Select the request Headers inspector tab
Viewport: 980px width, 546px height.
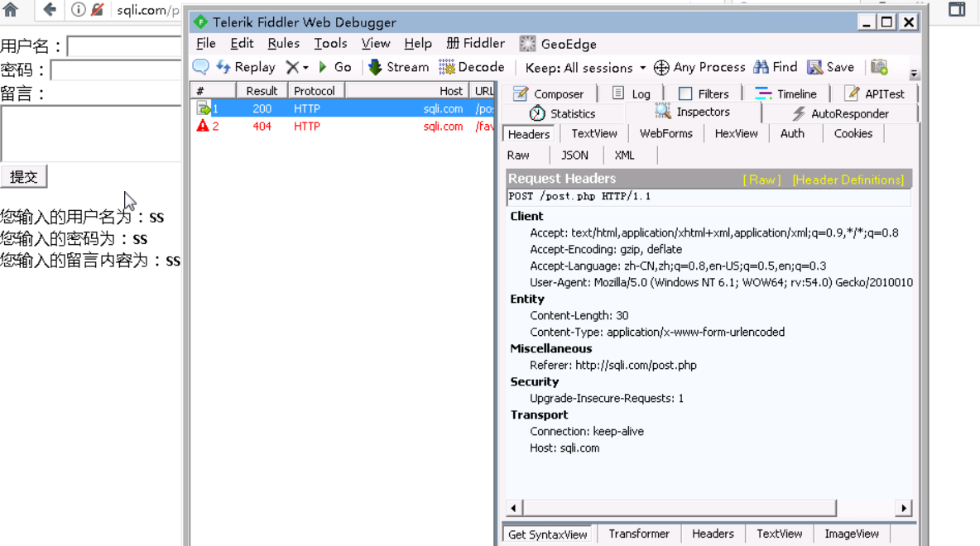pos(529,134)
